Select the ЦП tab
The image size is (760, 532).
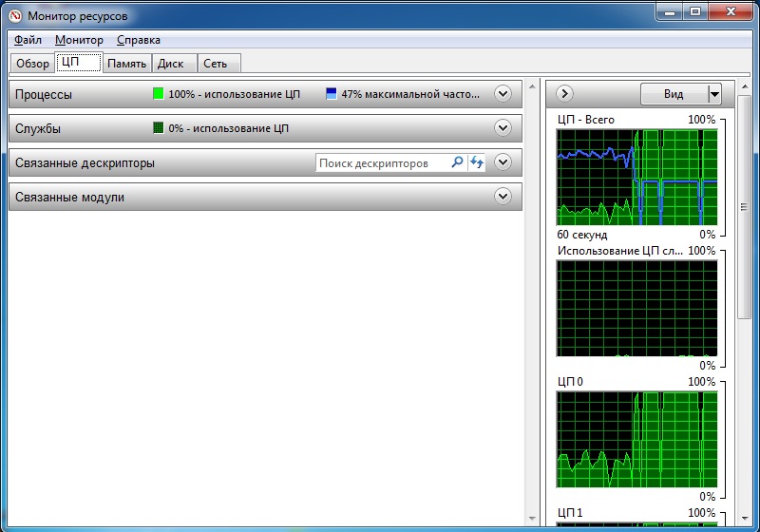click(79, 63)
